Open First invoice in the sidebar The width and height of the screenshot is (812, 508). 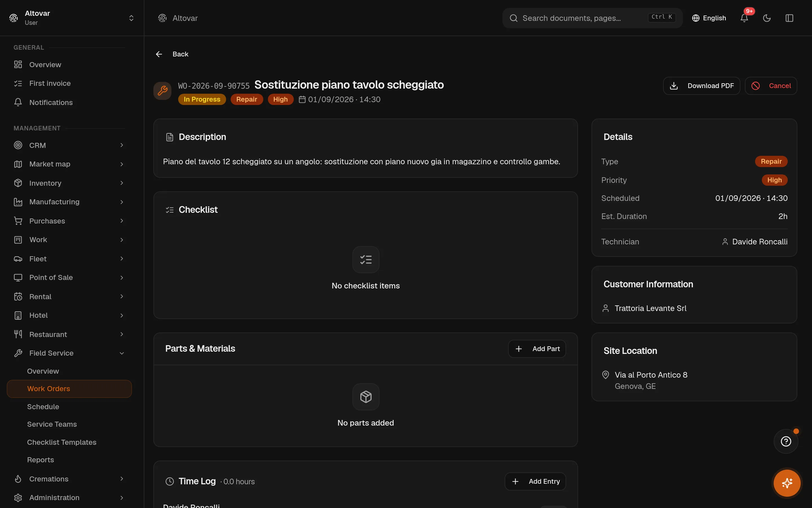69,83
